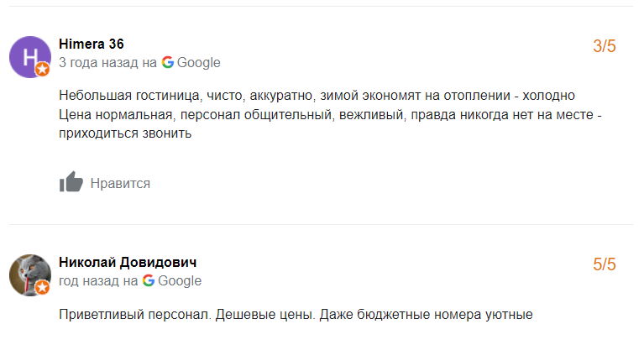644x345 pixels.
Task: Click the "Google" source text in Николай's review
Action: 180,280
